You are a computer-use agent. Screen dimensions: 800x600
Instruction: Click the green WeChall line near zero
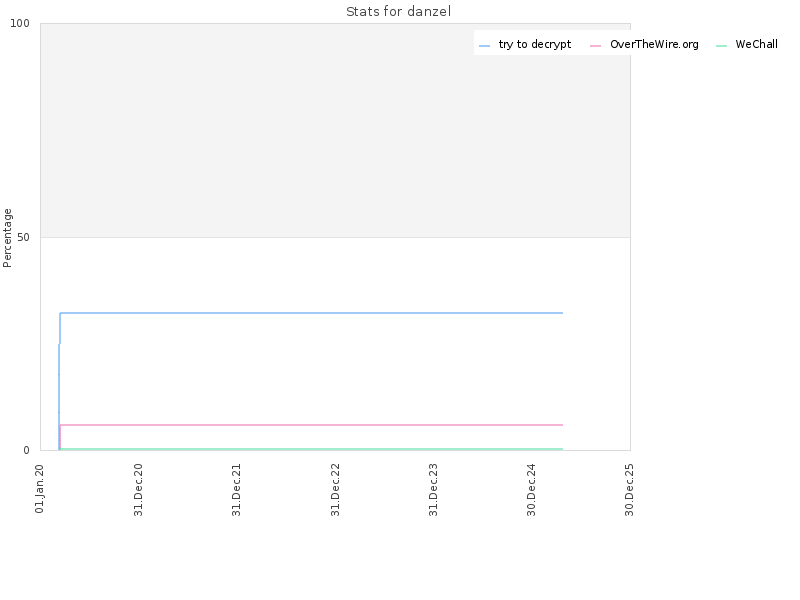(x=311, y=449)
